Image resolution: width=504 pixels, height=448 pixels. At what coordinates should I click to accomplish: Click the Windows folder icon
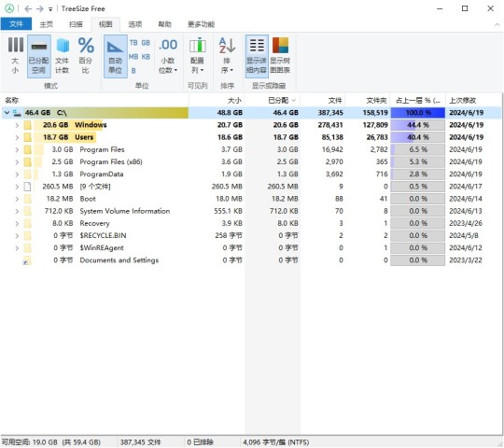tap(28, 125)
